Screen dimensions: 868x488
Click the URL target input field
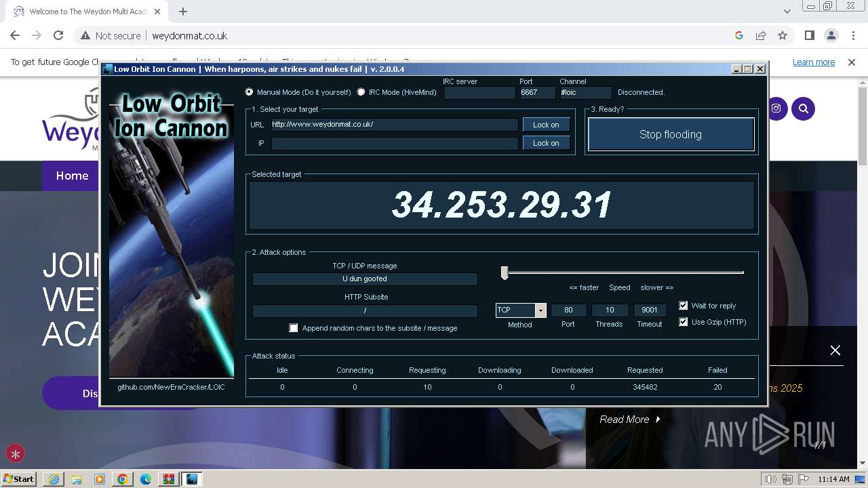395,125
